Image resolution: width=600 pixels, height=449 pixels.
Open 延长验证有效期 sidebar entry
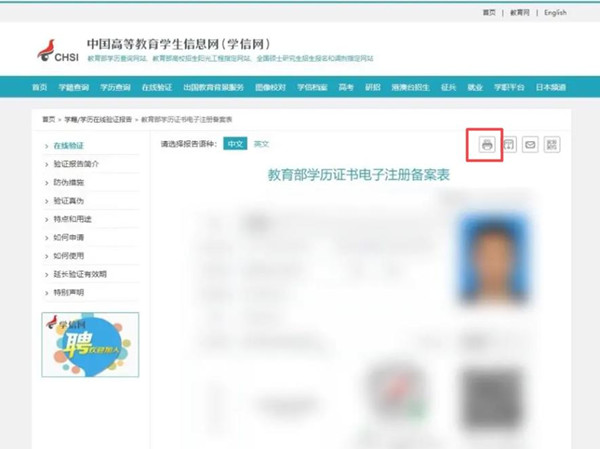[78, 273]
